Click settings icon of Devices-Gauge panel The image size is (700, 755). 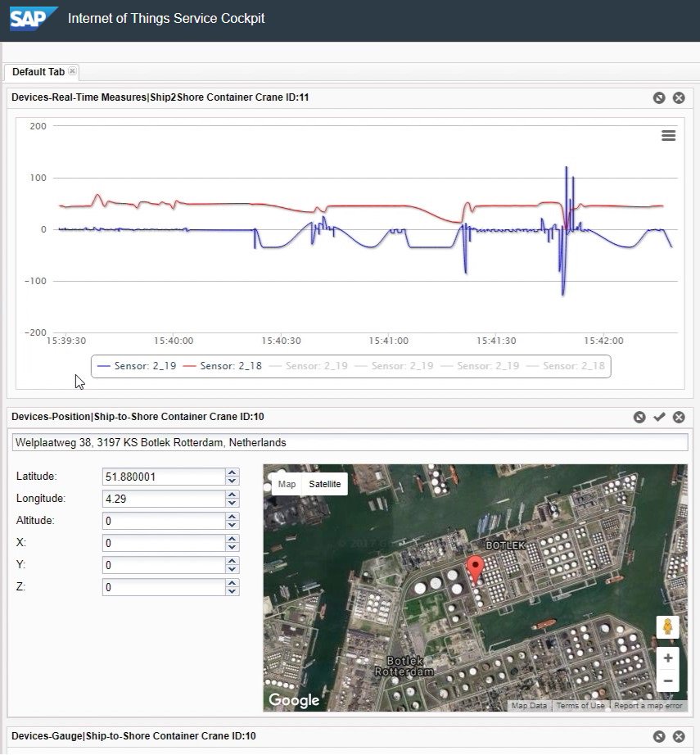(x=659, y=736)
